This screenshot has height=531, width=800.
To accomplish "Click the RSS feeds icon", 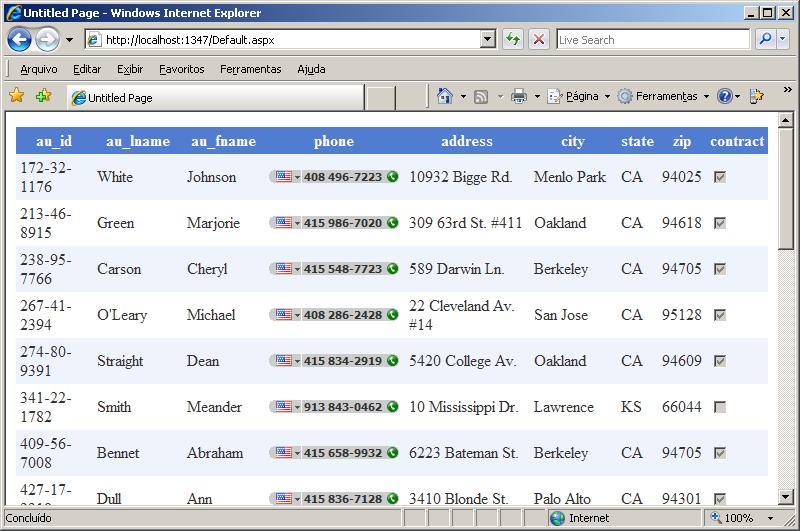I will [x=481, y=96].
